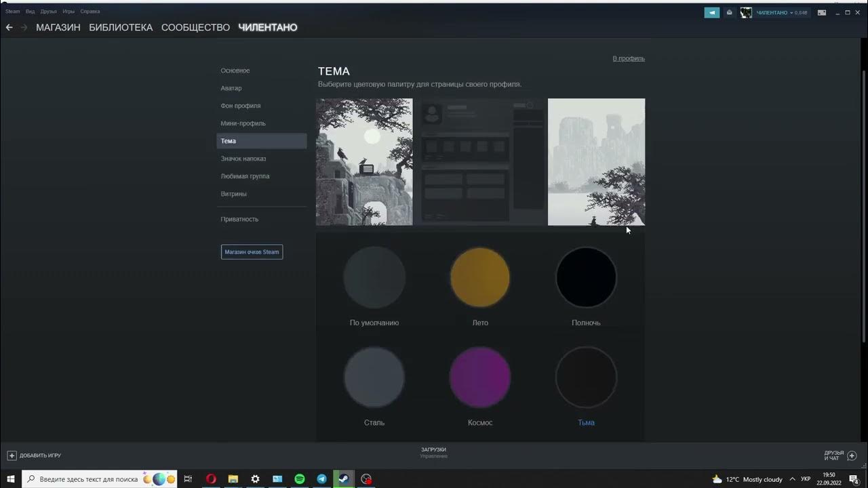Open the Игры menu
This screenshot has height=488, width=868.
click(68, 12)
